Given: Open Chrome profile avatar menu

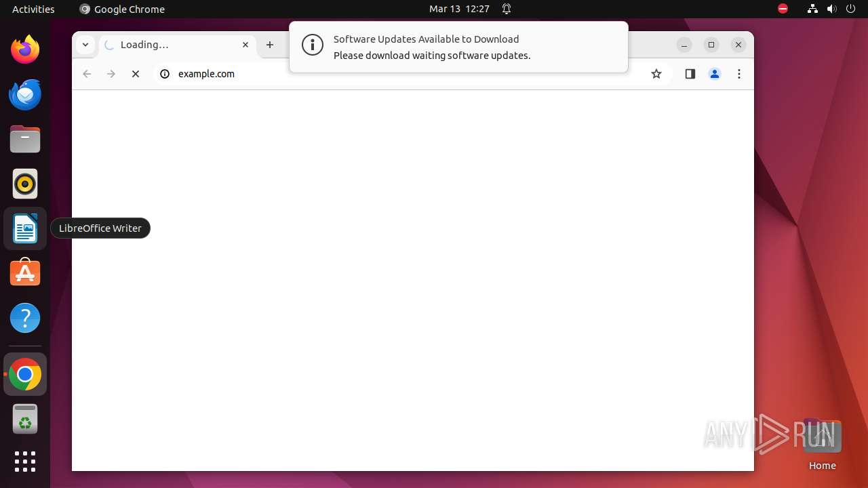Looking at the screenshot, I should click(715, 74).
